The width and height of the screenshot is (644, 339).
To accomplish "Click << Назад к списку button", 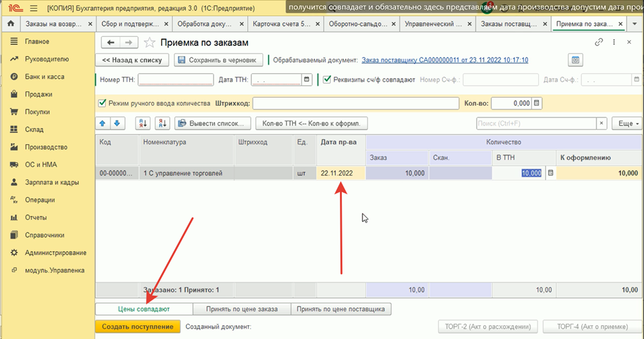I will (132, 60).
